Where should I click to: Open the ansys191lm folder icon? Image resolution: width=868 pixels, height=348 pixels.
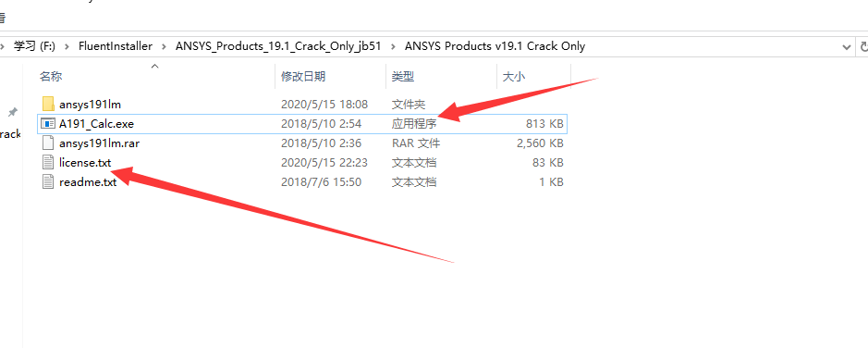pyautogui.click(x=48, y=104)
